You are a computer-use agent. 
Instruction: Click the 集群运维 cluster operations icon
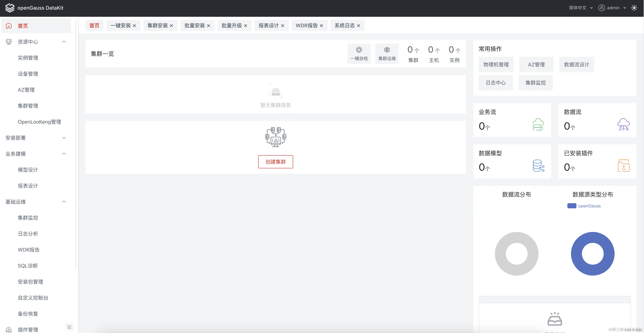(x=387, y=50)
